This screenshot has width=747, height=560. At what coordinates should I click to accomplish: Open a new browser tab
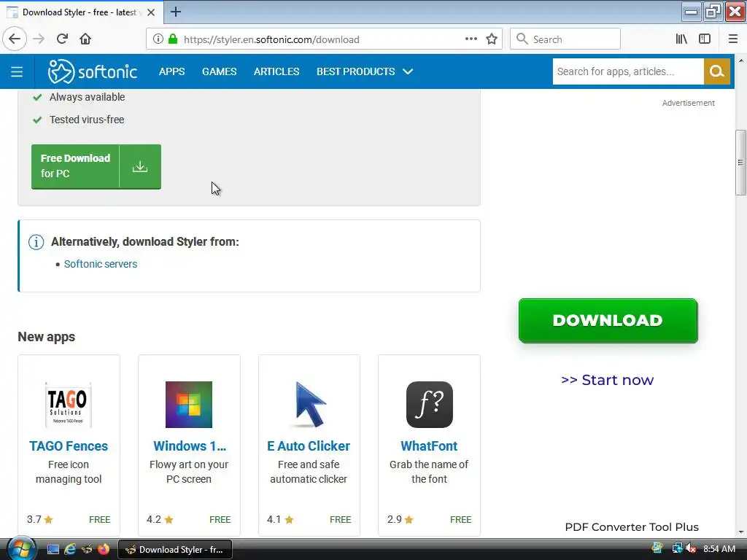coord(175,12)
